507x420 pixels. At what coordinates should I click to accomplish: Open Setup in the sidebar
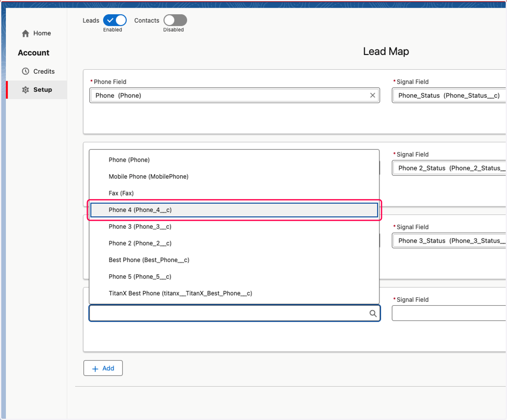[37, 89]
